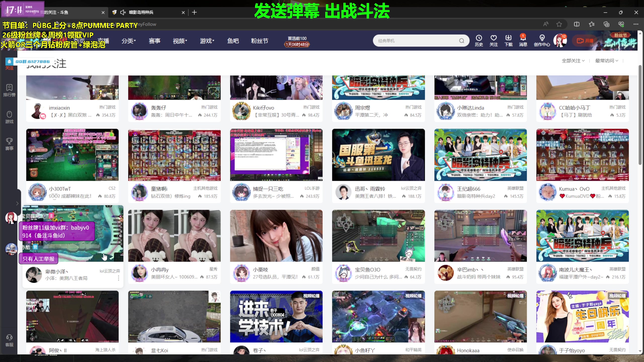Open the 下载 download icon
644x362 pixels.
tap(508, 40)
